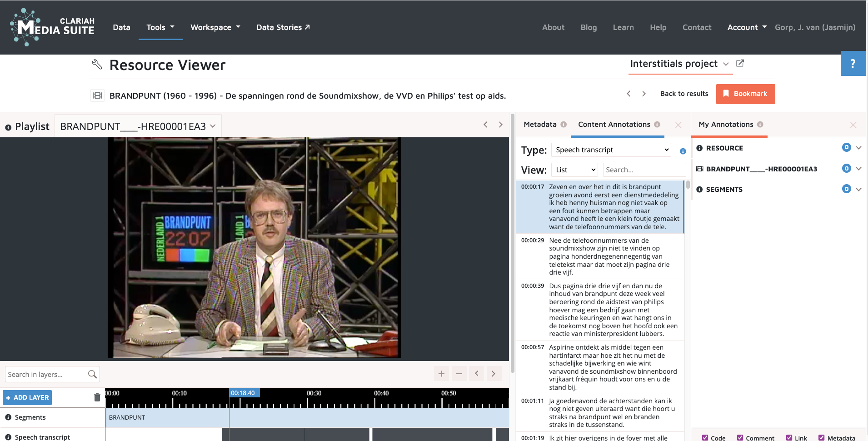Image resolution: width=868 pixels, height=441 pixels.
Task: Click the layer search magnifier icon
Action: (x=92, y=374)
